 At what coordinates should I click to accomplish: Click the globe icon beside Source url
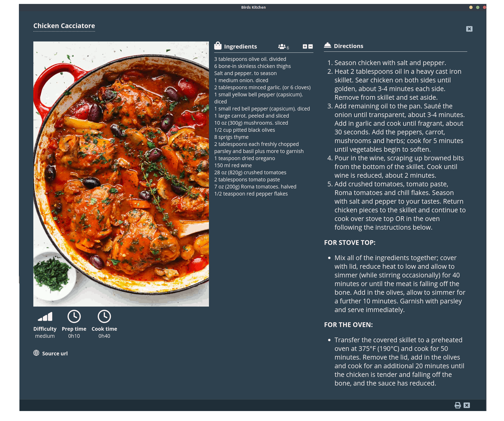(x=36, y=353)
